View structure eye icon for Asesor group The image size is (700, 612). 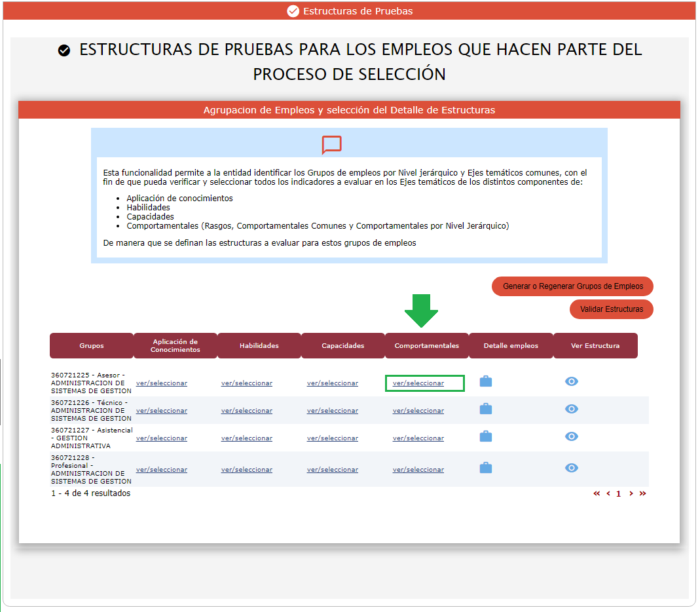(571, 381)
